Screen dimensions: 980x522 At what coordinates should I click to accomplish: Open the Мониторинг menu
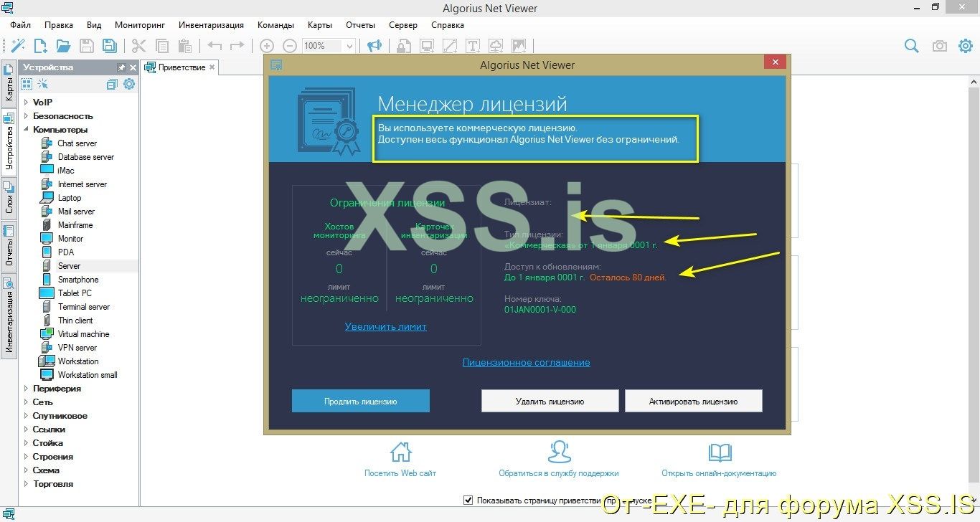(140, 25)
